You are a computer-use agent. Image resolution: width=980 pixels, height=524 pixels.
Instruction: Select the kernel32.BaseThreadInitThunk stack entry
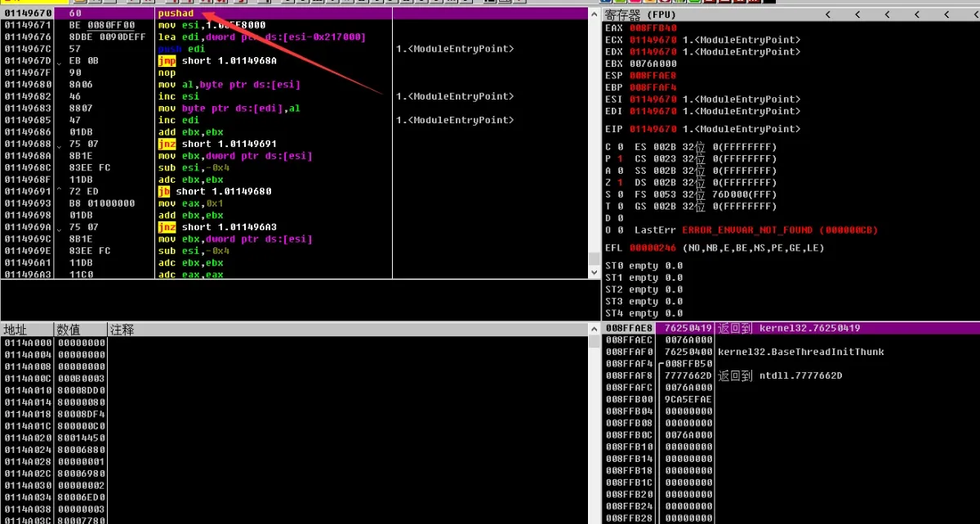pos(801,352)
